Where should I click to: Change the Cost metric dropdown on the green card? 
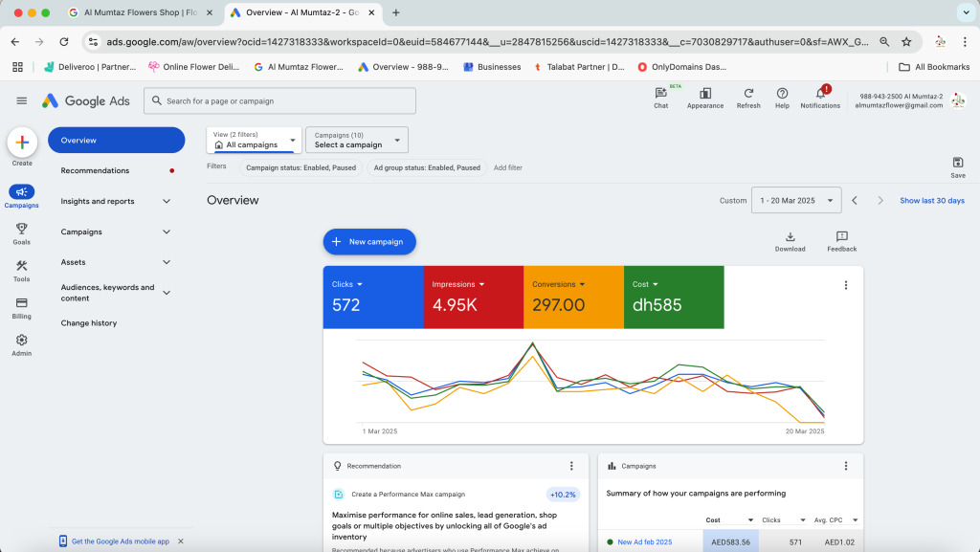[x=645, y=284]
